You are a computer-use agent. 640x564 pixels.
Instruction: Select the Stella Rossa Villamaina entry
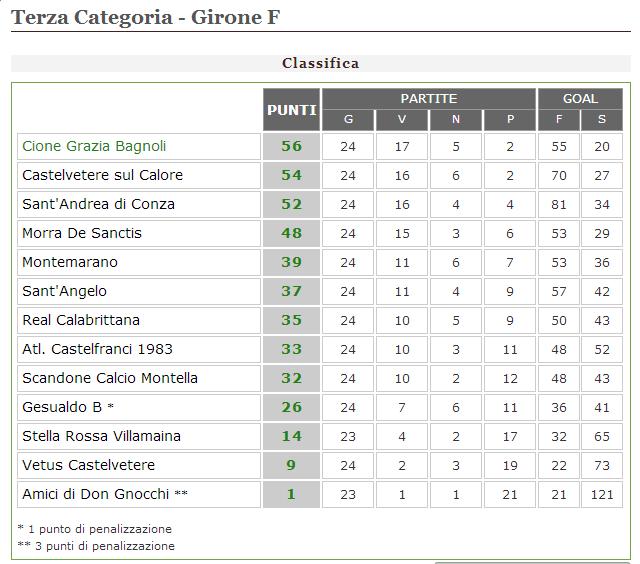(101, 436)
